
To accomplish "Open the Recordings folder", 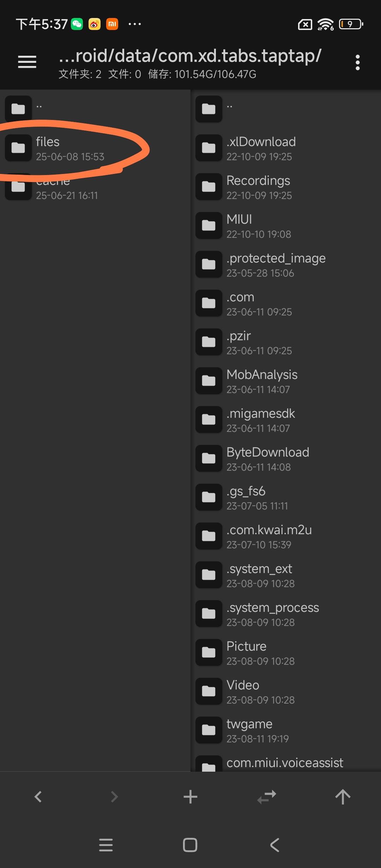I will tap(286, 187).
